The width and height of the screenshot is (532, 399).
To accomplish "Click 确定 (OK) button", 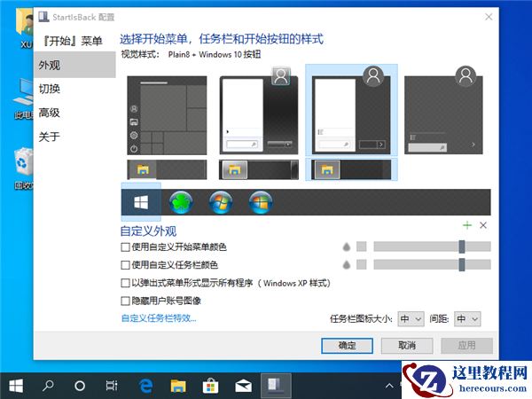I will pos(347,346).
